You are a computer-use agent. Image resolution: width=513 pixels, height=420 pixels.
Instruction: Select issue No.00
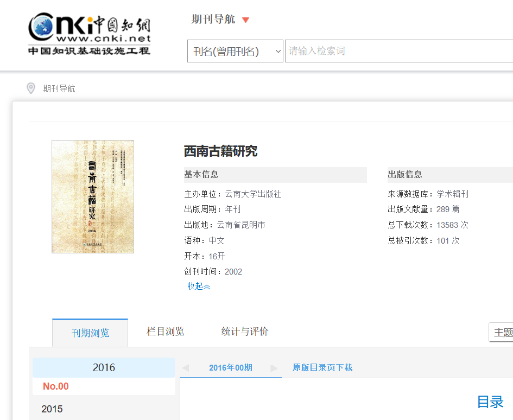[56, 386]
